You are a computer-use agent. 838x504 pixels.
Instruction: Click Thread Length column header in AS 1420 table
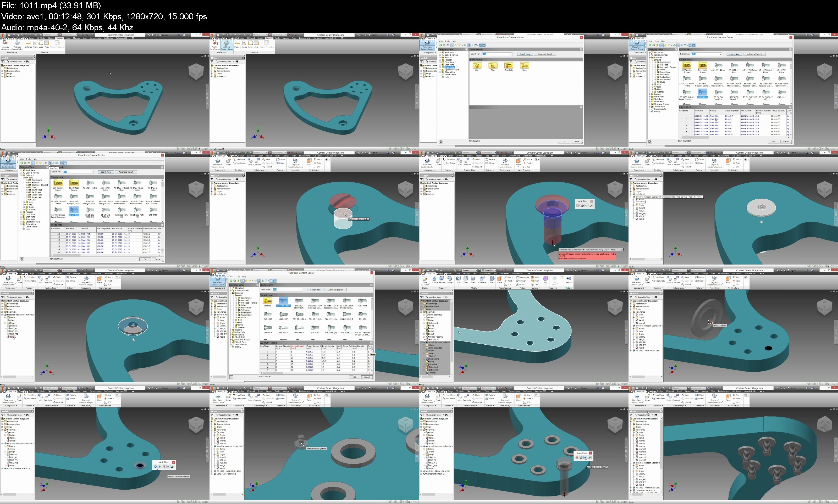click(329, 347)
